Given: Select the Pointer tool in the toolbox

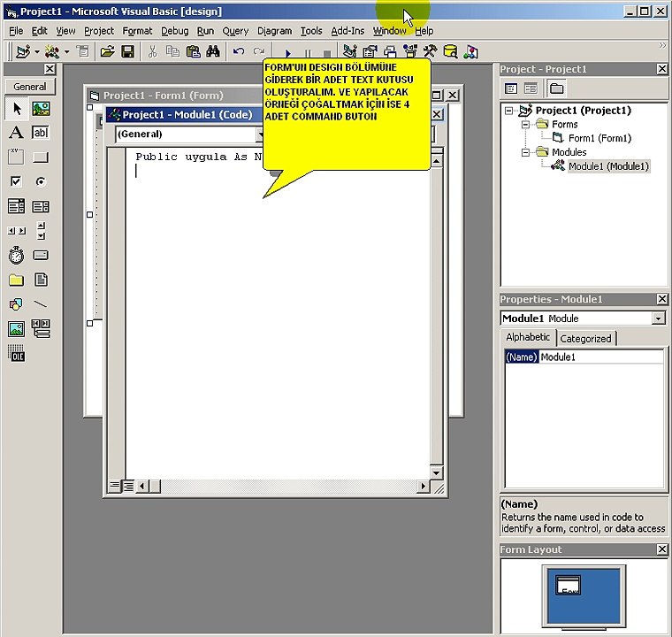Looking at the screenshot, I should tap(17, 108).
